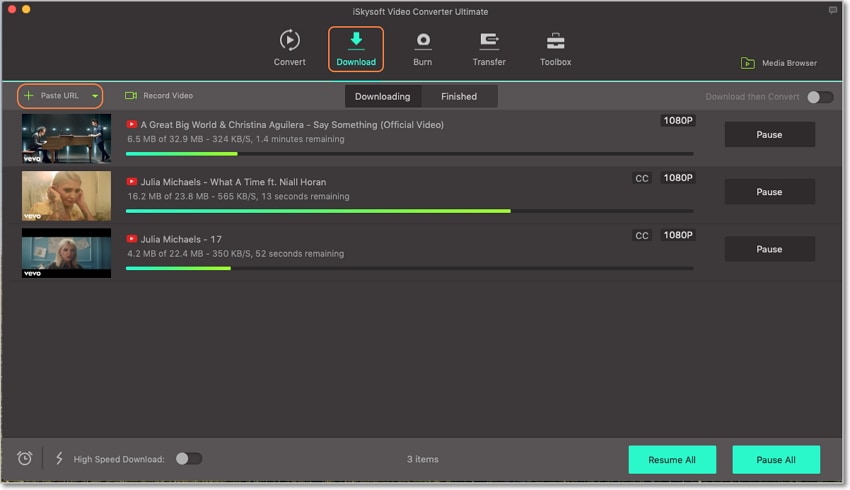Click progress bar of What A Time download
Viewport: 850px width, 490px height.
[410, 211]
